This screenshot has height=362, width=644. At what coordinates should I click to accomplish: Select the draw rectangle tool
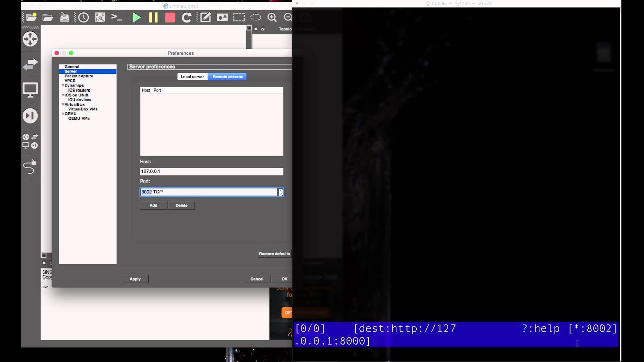coord(239,18)
